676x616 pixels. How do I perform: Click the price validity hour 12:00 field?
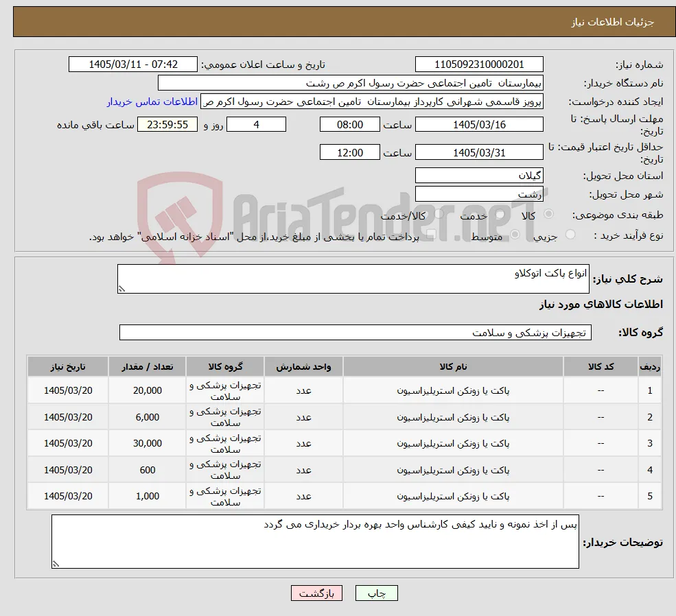pos(349,152)
